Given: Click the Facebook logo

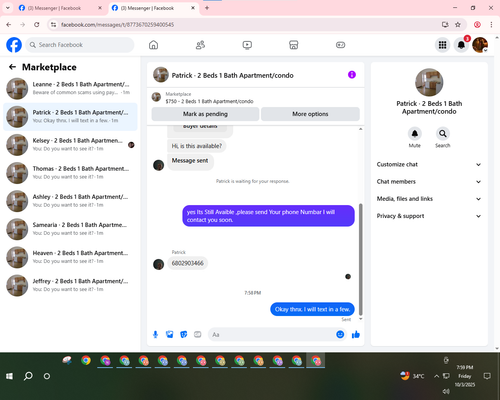Looking at the screenshot, I should point(14,45).
